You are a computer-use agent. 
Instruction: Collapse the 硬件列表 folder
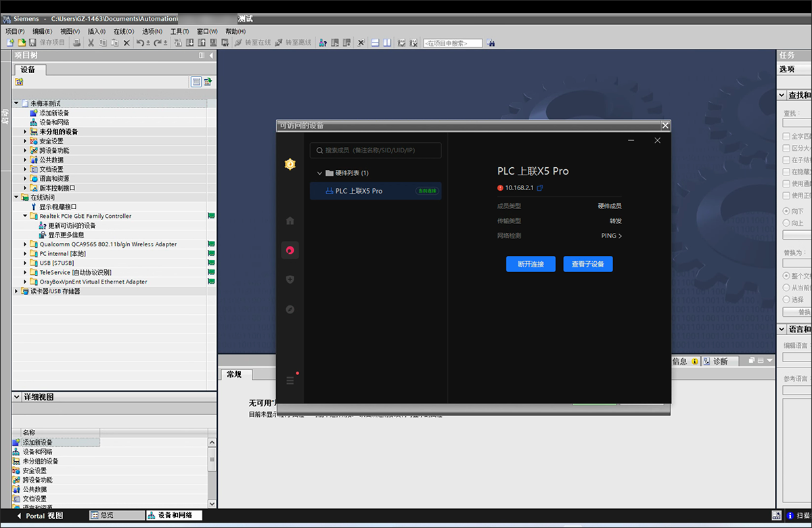[319, 173]
